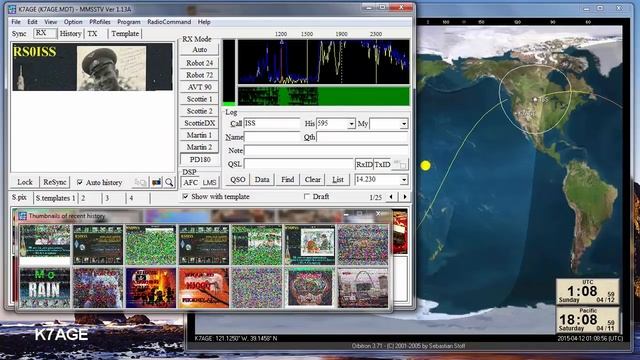
Task: Click the QSO log button
Action: (238, 180)
